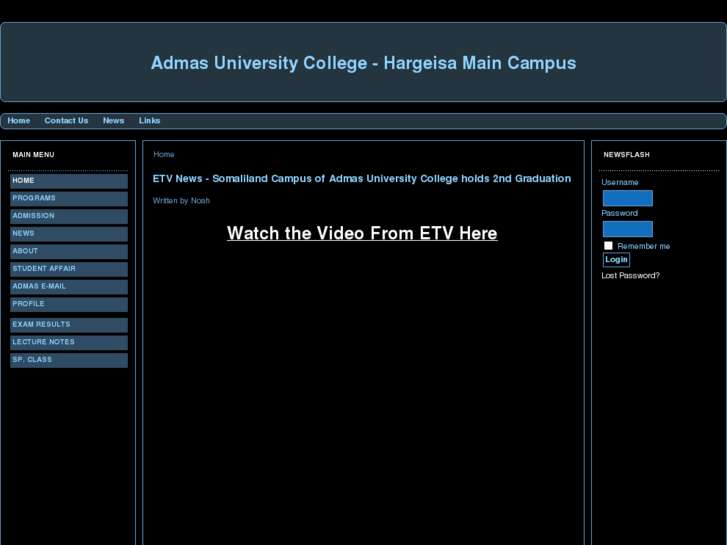Open Contact Us in top navigation
This screenshot has height=545, width=727.
click(66, 121)
